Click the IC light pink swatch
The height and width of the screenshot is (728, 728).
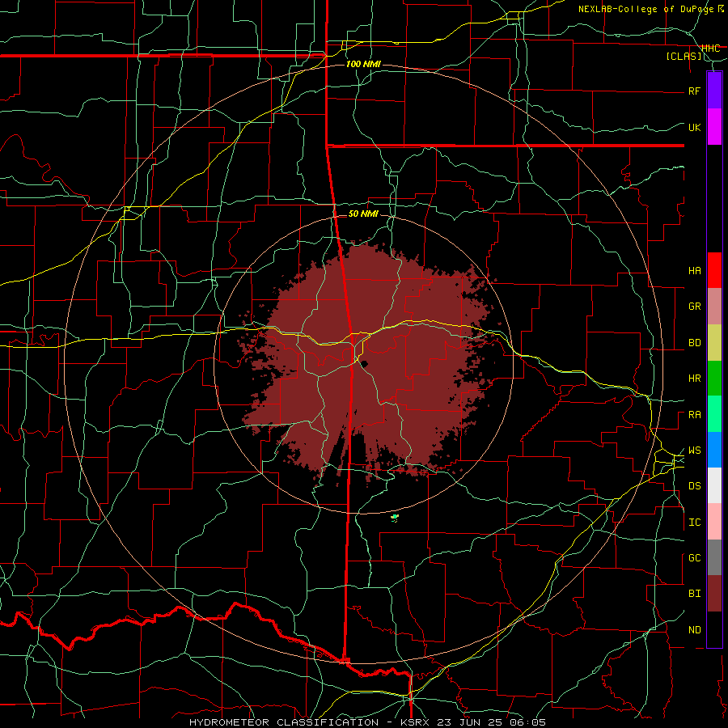(714, 522)
